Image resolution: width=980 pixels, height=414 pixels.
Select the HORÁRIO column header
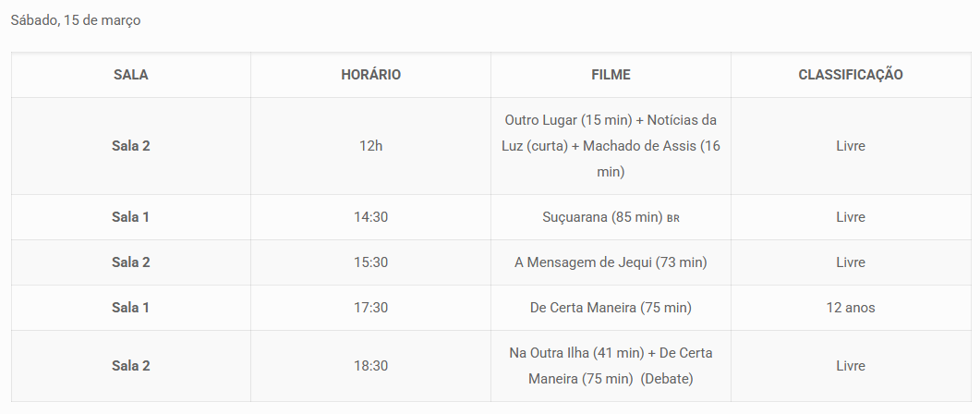(370, 75)
